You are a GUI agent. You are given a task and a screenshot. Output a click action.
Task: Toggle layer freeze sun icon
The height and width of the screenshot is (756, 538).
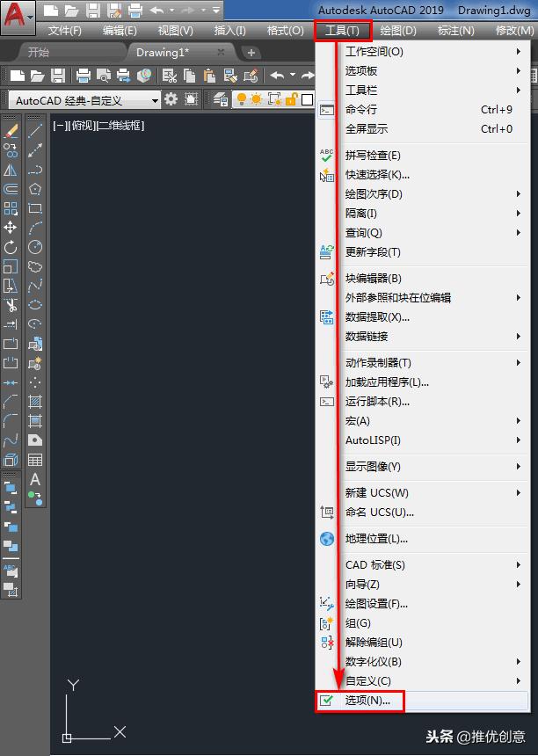pos(257,100)
